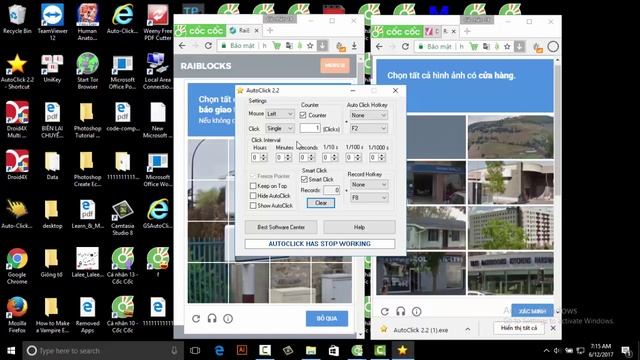Screen dimensions: 640x360
Task: Tick the Counter checkbox in AutoClick
Action: (x=303, y=116)
